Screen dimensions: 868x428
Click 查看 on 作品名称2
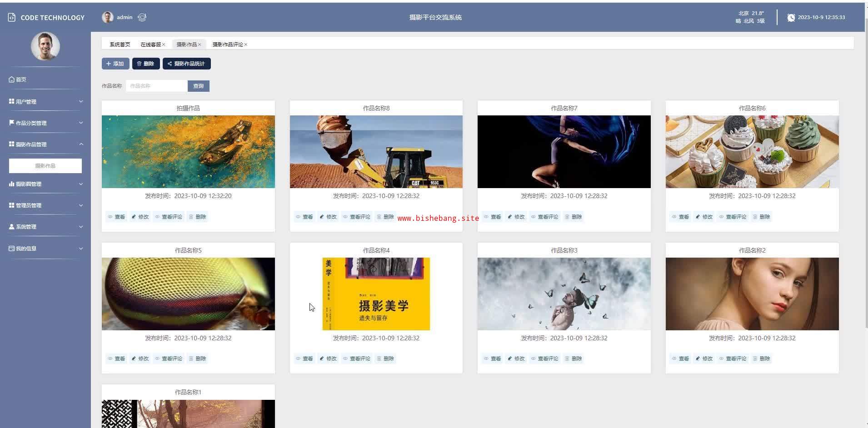[681, 358]
